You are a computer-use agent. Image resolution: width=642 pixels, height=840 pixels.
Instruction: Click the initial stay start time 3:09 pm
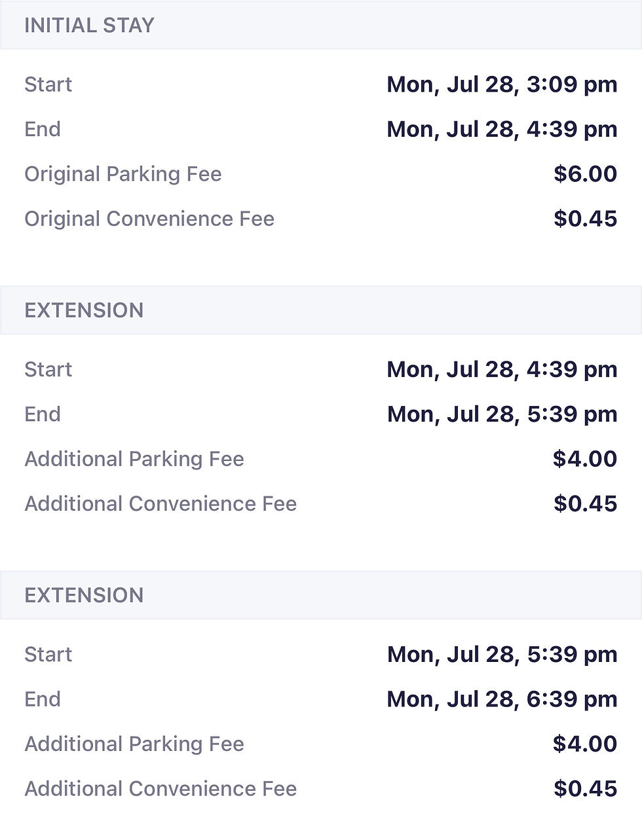502,84
